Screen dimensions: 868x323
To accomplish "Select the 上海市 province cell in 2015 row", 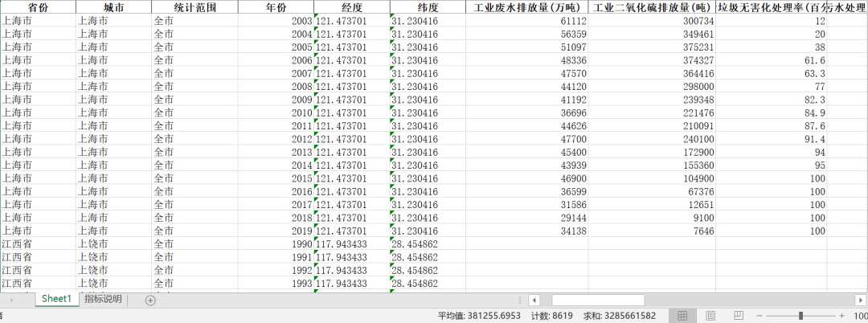I will pyautogui.click(x=38, y=178).
